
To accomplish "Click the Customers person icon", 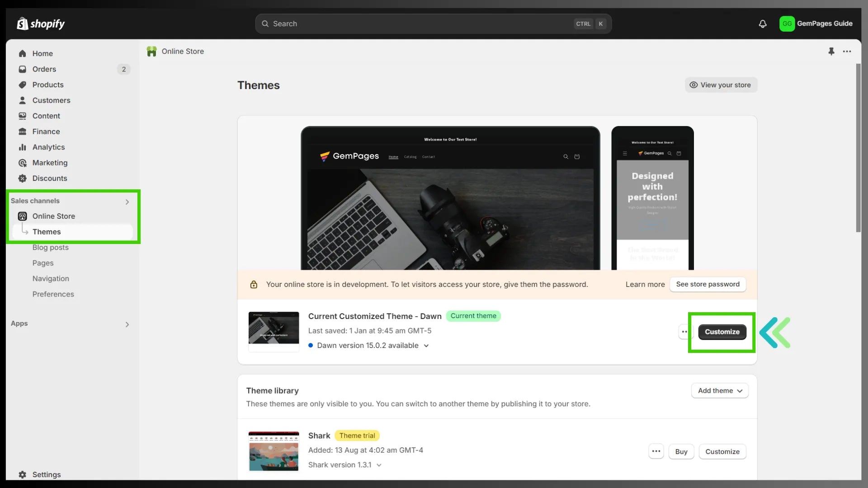I will point(22,100).
